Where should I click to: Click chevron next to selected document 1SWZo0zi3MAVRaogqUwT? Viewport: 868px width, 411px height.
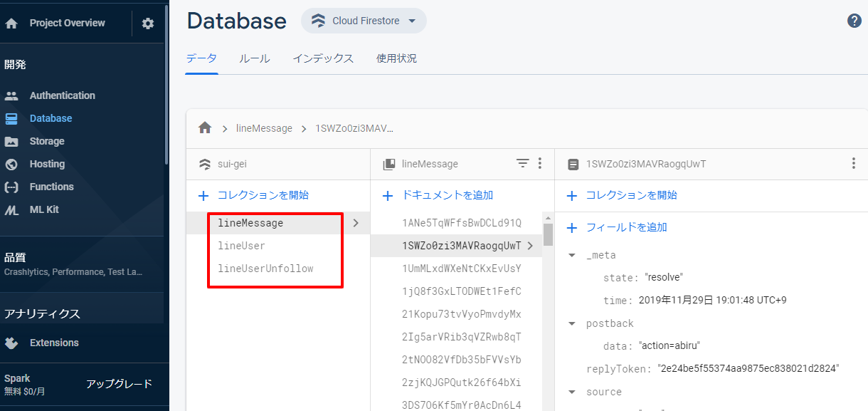tap(530, 246)
